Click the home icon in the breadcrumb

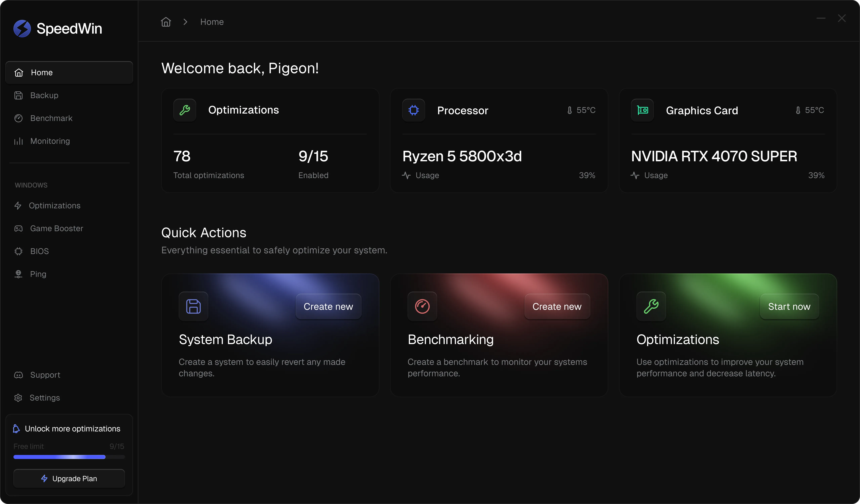click(165, 22)
